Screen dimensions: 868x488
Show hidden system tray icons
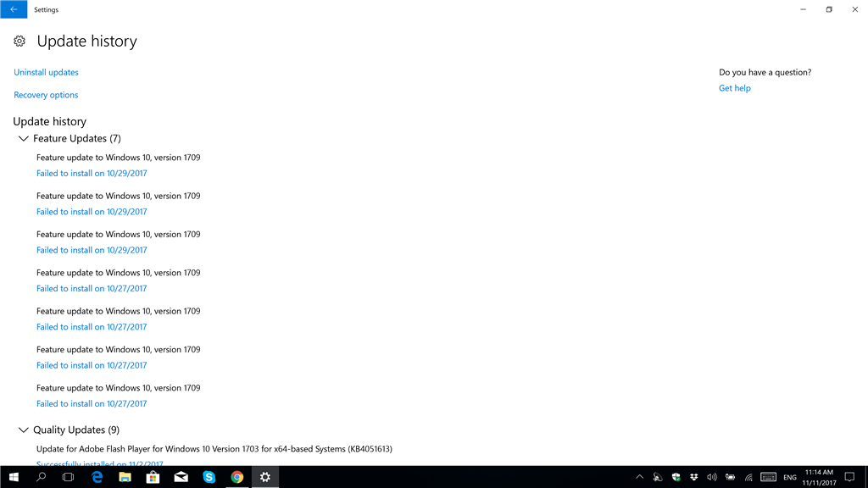click(639, 477)
